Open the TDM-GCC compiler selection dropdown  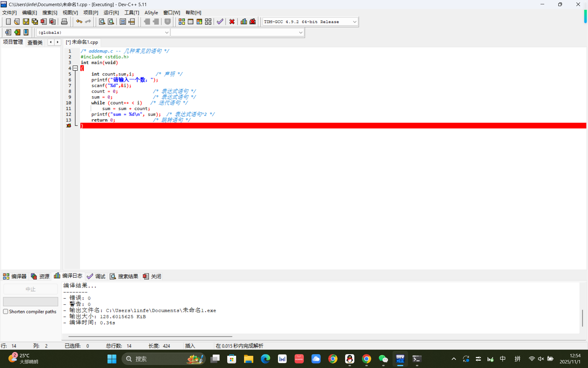[354, 22]
